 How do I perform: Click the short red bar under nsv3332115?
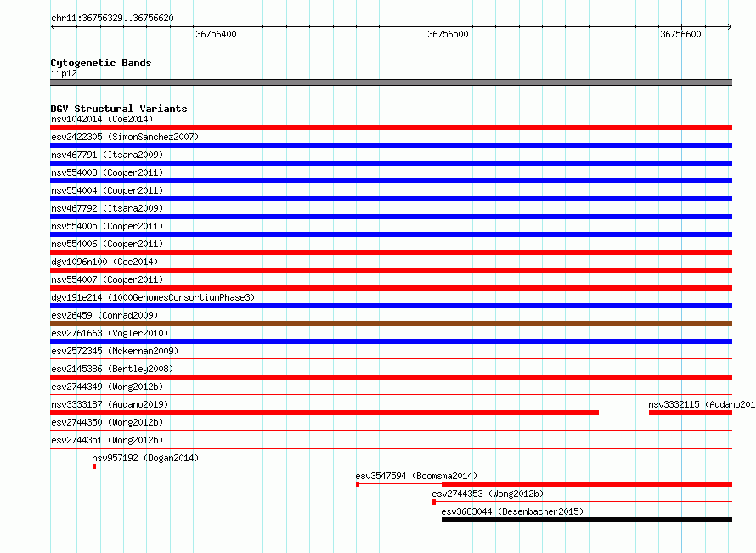691,413
